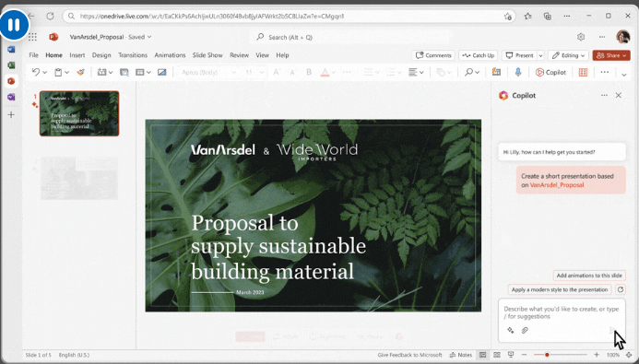Toggle Bold formatting
This screenshot has height=364, width=639.
pos(309,72)
